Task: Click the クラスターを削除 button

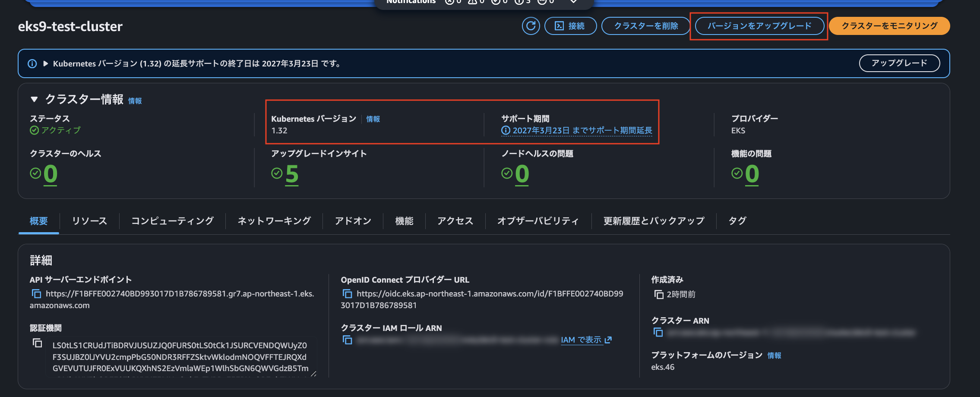Action: pos(646,26)
